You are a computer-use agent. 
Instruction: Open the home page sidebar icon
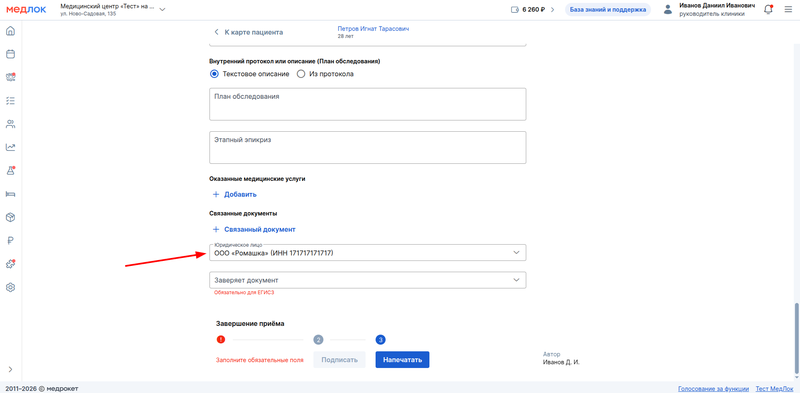tap(10, 31)
